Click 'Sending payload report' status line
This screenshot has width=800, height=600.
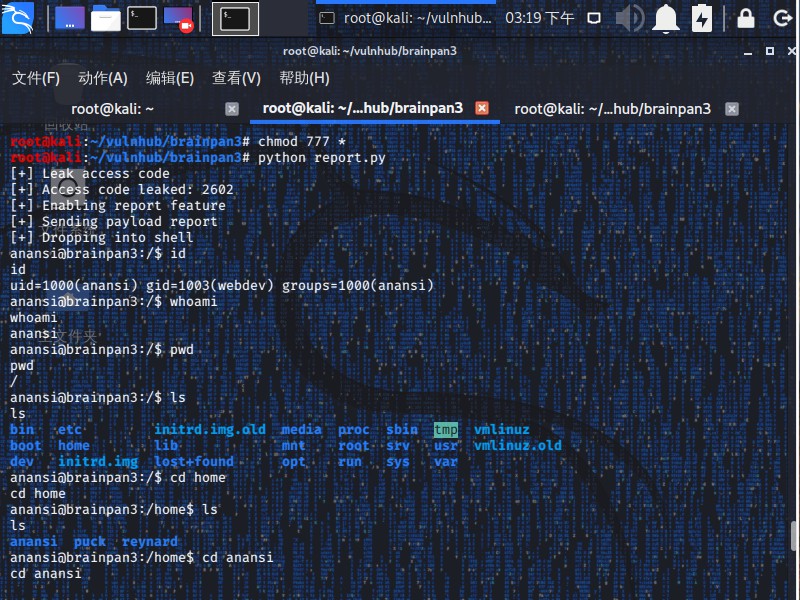click(x=114, y=221)
